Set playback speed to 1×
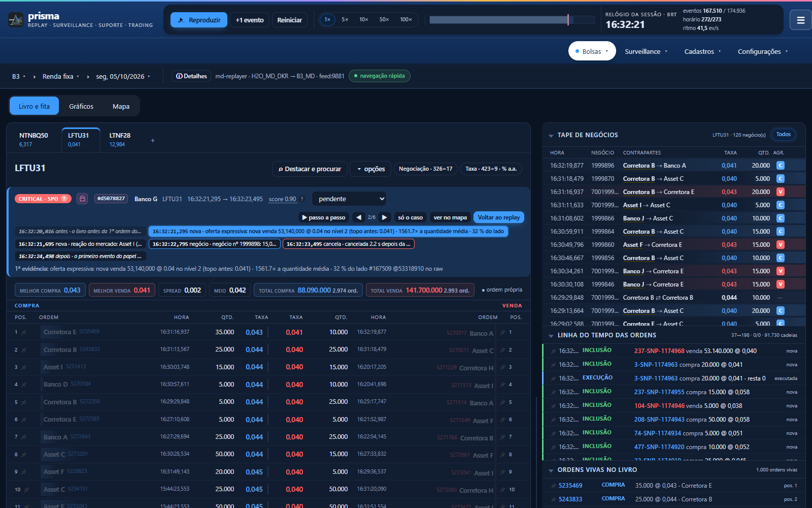Viewport: 812px width, 508px height. click(x=327, y=20)
